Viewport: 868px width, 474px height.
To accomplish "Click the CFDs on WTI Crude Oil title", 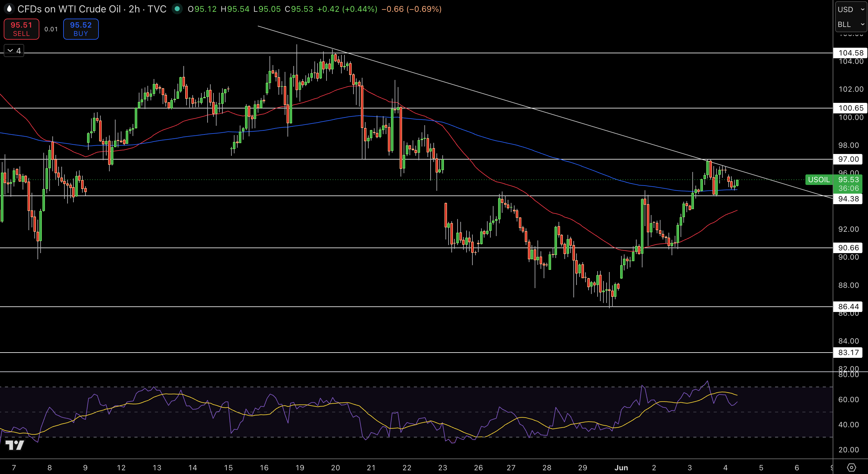I will click(69, 9).
